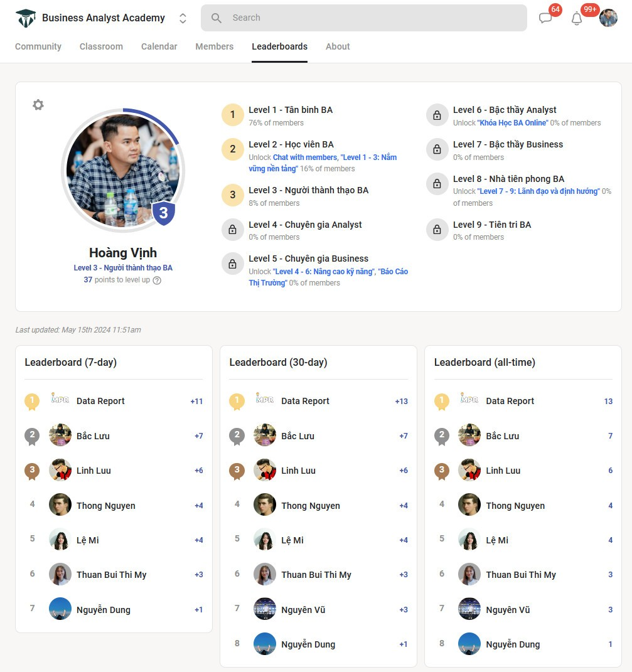Switch to the Classroom tab
The image size is (632, 672).
click(100, 46)
